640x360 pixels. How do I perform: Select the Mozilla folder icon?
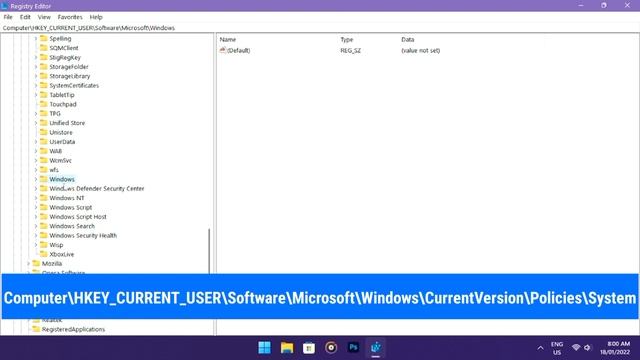[36, 264]
